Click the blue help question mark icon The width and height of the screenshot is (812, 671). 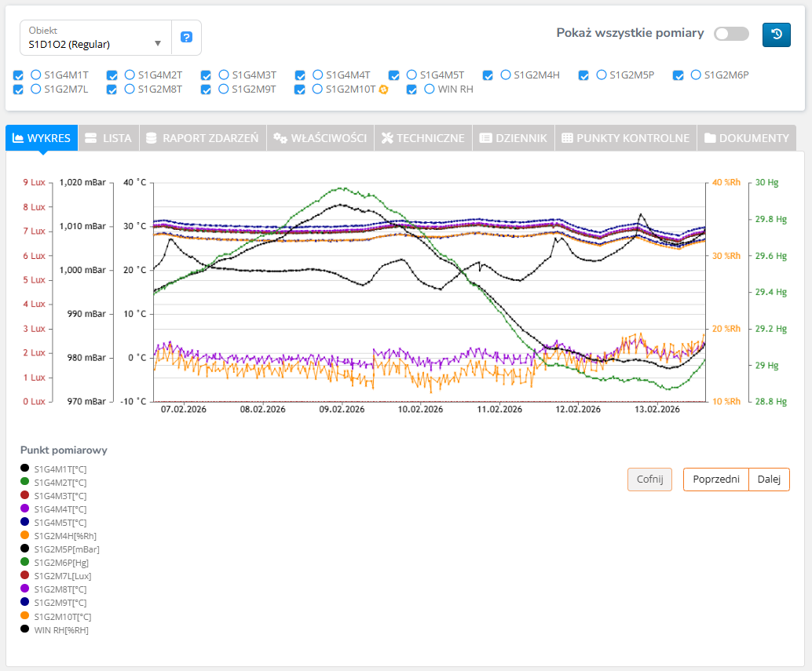[x=186, y=37]
